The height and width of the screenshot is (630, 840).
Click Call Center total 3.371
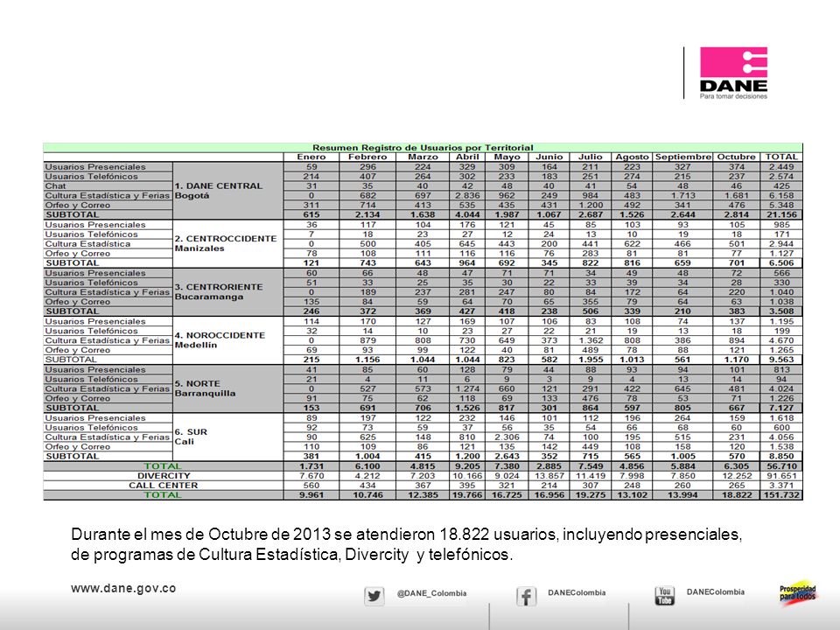(x=781, y=486)
